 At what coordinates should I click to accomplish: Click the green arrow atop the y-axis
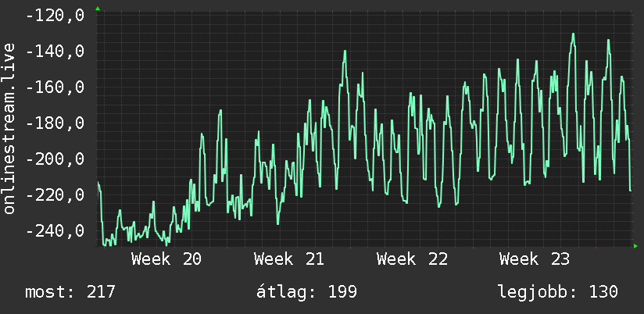point(98,9)
